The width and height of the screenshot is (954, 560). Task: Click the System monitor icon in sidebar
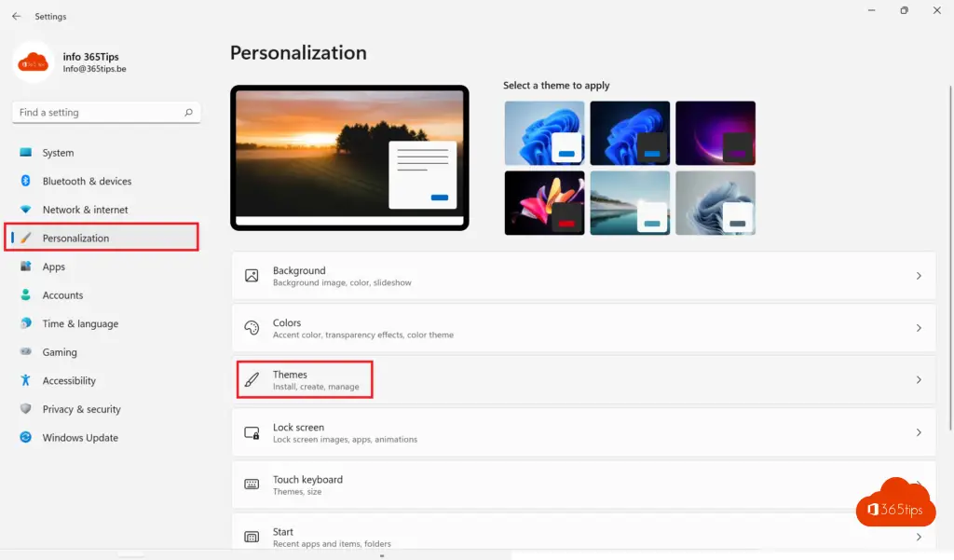tap(25, 153)
